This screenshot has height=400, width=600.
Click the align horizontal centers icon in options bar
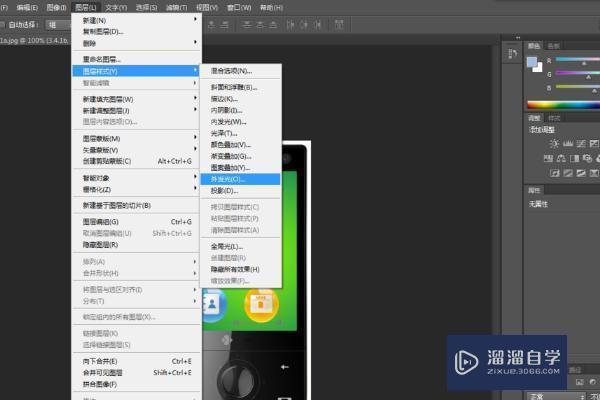click(211, 25)
